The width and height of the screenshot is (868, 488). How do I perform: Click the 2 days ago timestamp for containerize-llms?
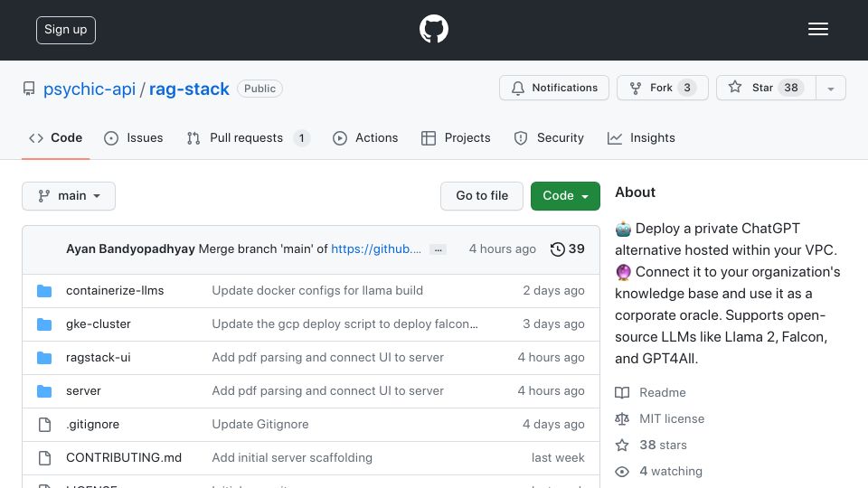(x=553, y=290)
